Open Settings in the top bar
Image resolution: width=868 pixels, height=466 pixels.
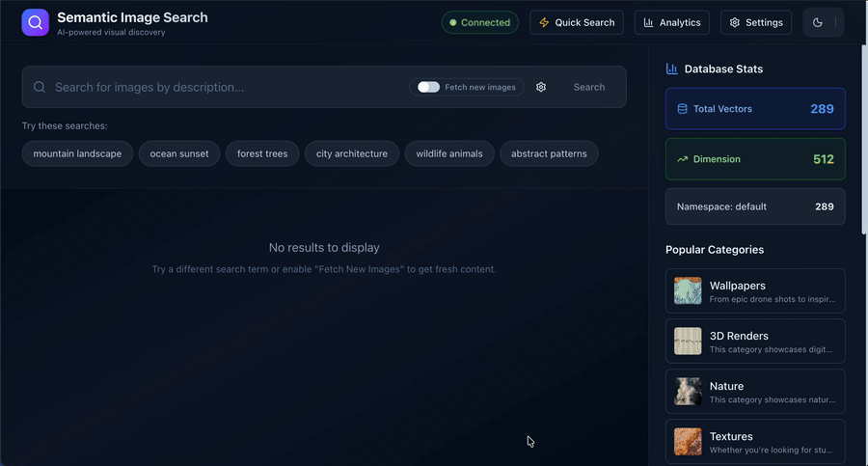point(756,22)
